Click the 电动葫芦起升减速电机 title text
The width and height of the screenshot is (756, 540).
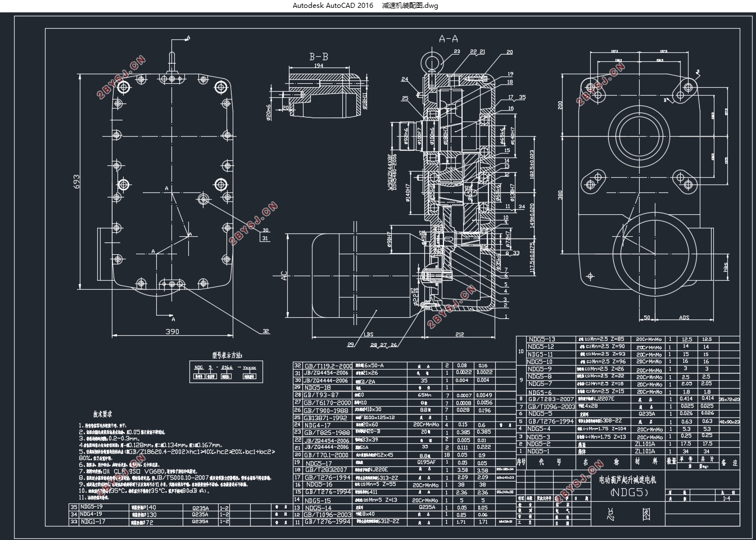pyautogui.click(x=627, y=480)
